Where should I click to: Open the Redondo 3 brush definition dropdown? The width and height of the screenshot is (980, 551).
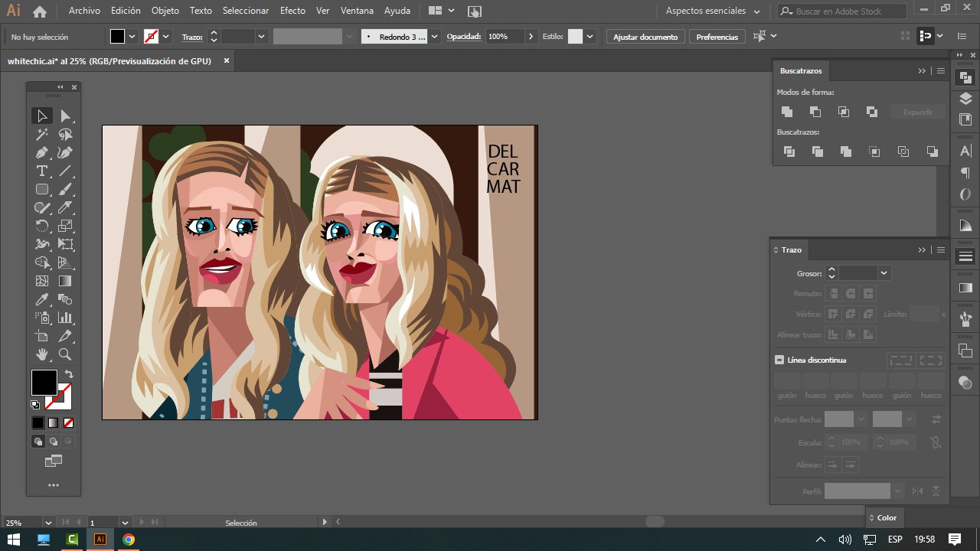click(435, 37)
